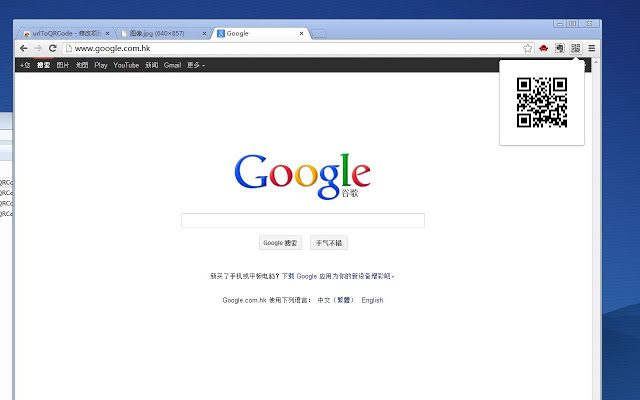This screenshot has width=640, height=400.
Task: Switch language to English
Action: [x=372, y=300]
